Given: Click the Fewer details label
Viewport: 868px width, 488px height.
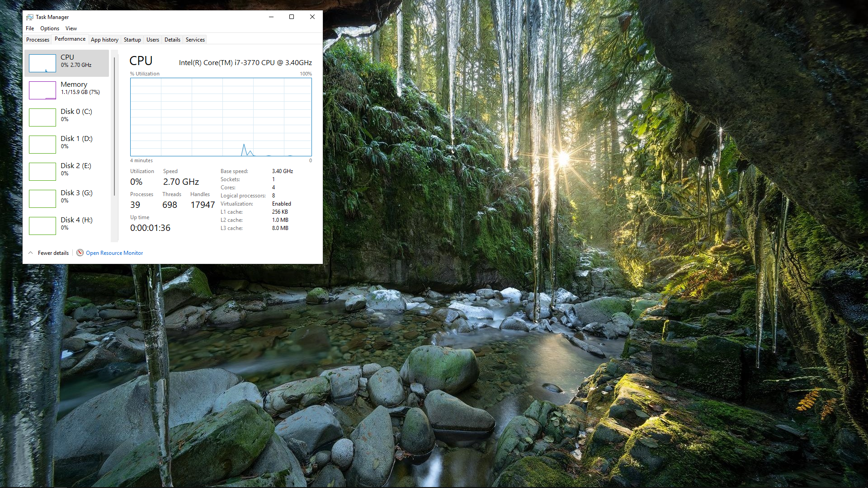Looking at the screenshot, I should point(53,253).
